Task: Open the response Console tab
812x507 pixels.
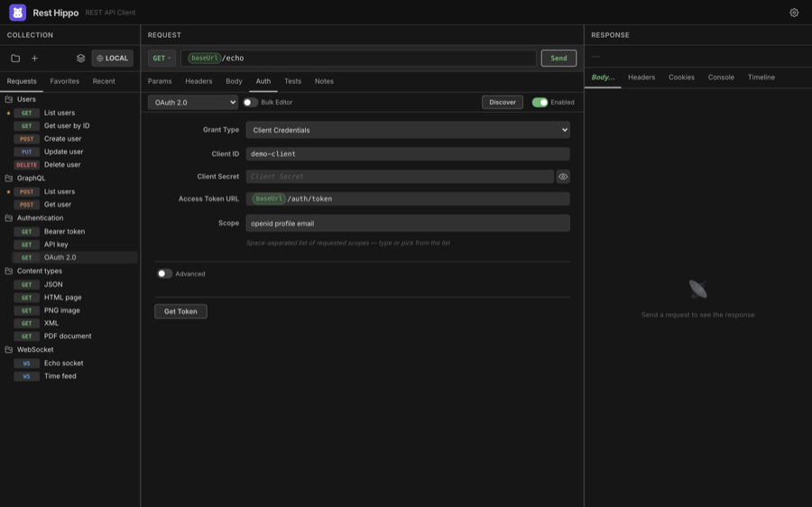Action: point(721,78)
